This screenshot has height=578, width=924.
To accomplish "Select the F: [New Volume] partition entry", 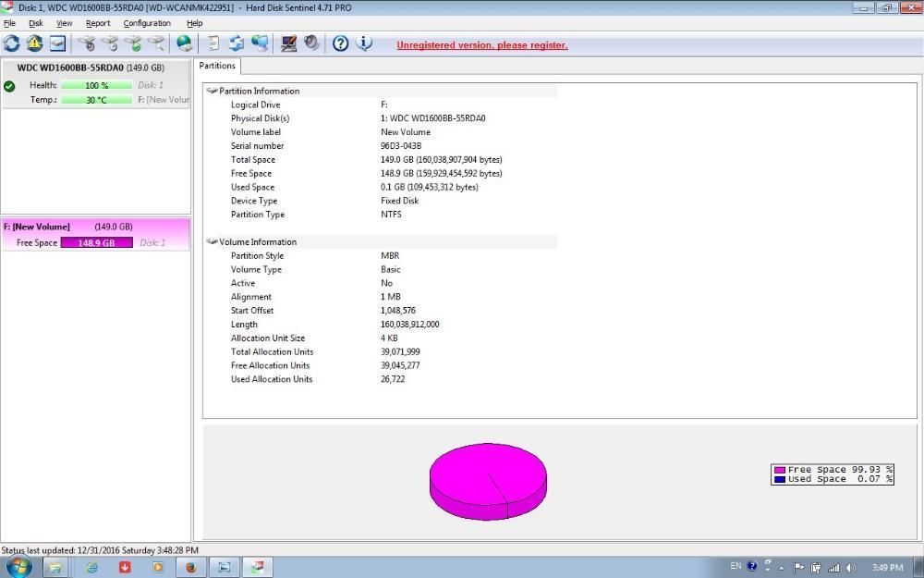I will point(95,235).
